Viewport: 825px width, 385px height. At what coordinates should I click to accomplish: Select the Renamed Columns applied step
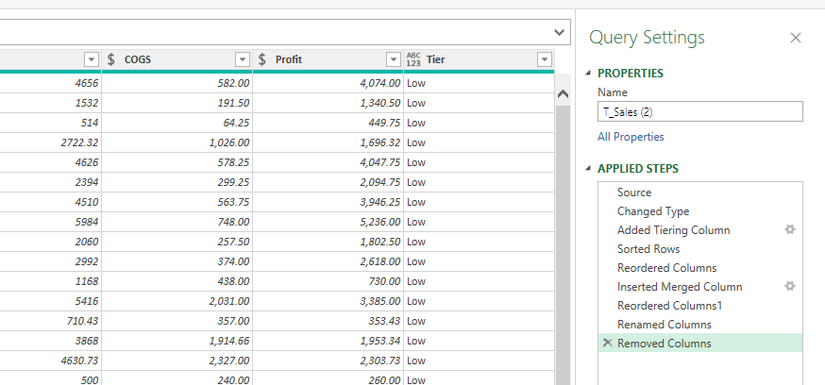[700, 325]
